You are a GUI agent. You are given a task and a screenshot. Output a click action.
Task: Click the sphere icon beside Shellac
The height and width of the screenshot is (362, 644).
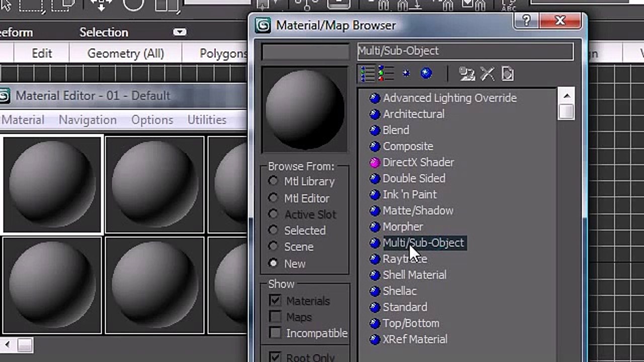click(x=375, y=291)
